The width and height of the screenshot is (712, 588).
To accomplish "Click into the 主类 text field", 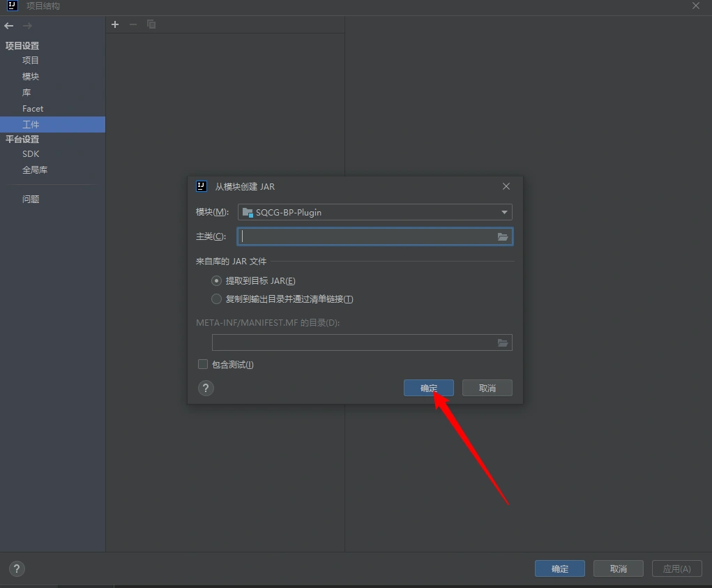I will click(x=366, y=237).
